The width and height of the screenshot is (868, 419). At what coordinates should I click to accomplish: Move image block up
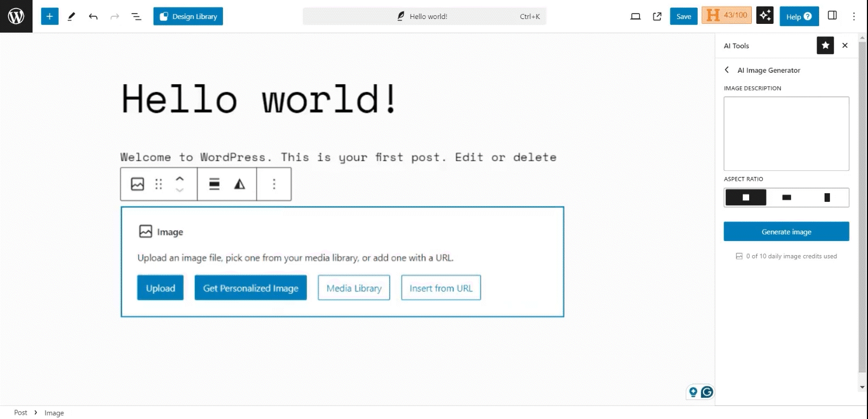pos(180,179)
